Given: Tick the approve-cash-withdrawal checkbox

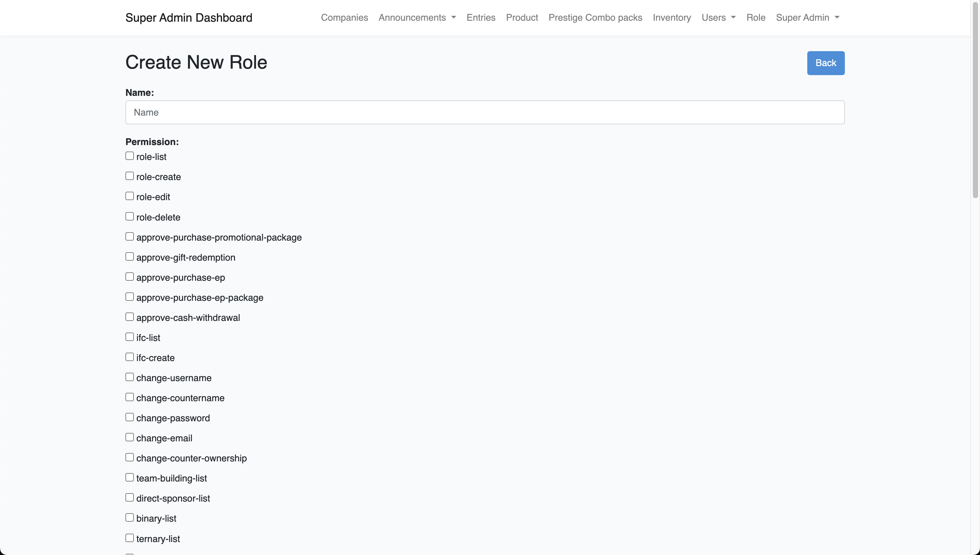Looking at the screenshot, I should pyautogui.click(x=130, y=317).
